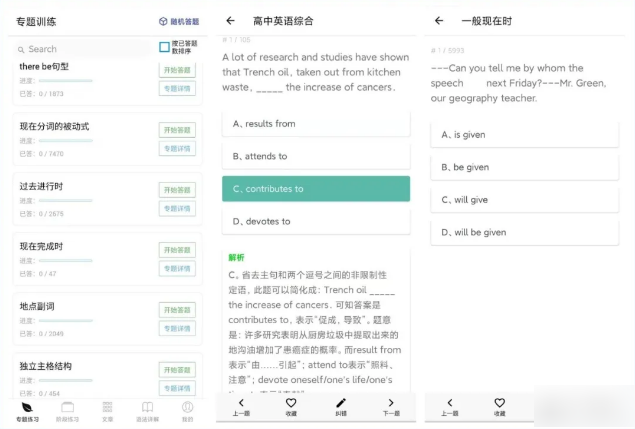Click progress bar of 地点副词
The height and width of the screenshot is (429, 635).
[x=66, y=320]
